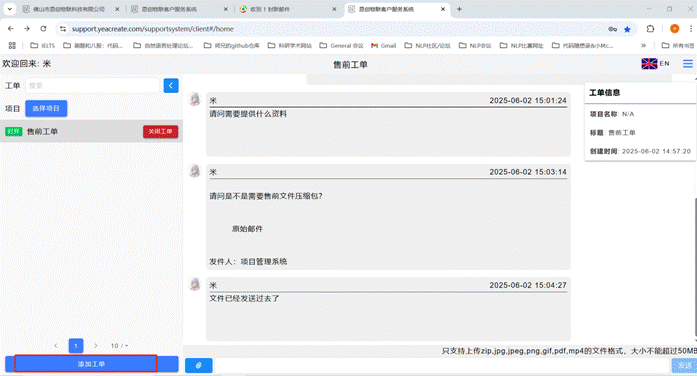
Task: Open the General 会议 bookmark folder
Action: point(341,45)
